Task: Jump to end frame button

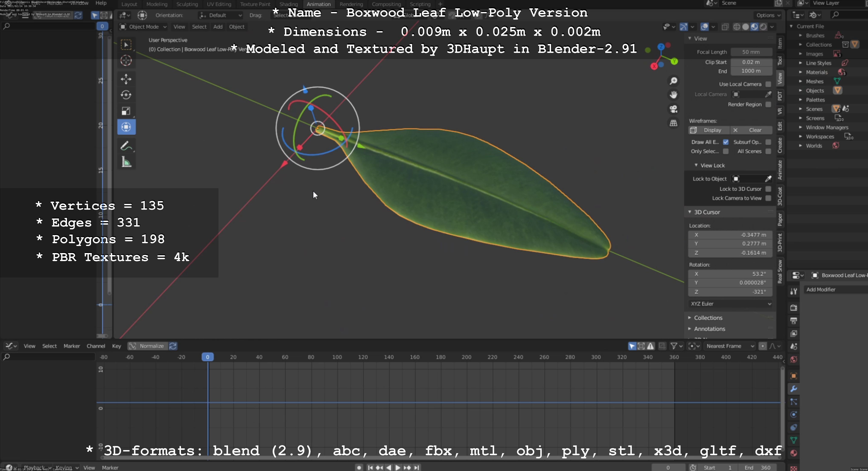Action: pos(417,467)
